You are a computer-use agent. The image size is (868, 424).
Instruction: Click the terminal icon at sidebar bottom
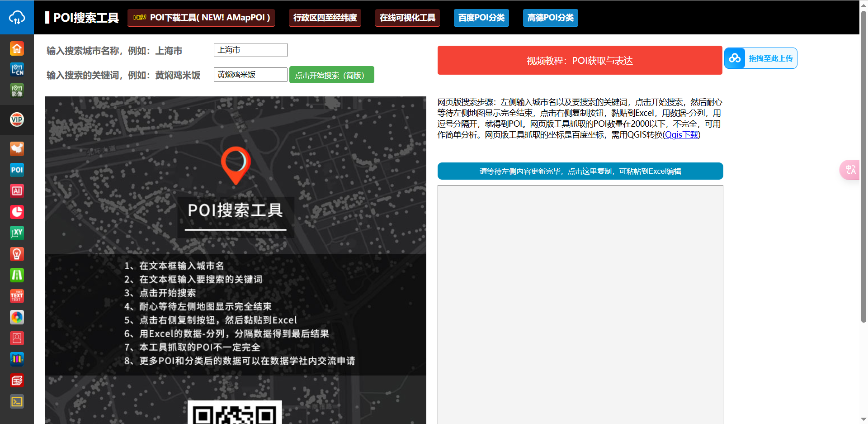(x=17, y=401)
